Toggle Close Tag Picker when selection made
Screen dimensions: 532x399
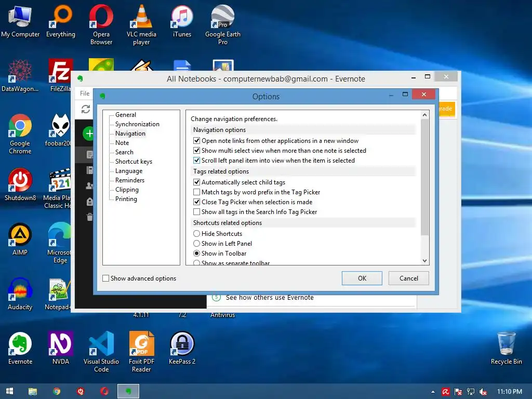coord(196,202)
